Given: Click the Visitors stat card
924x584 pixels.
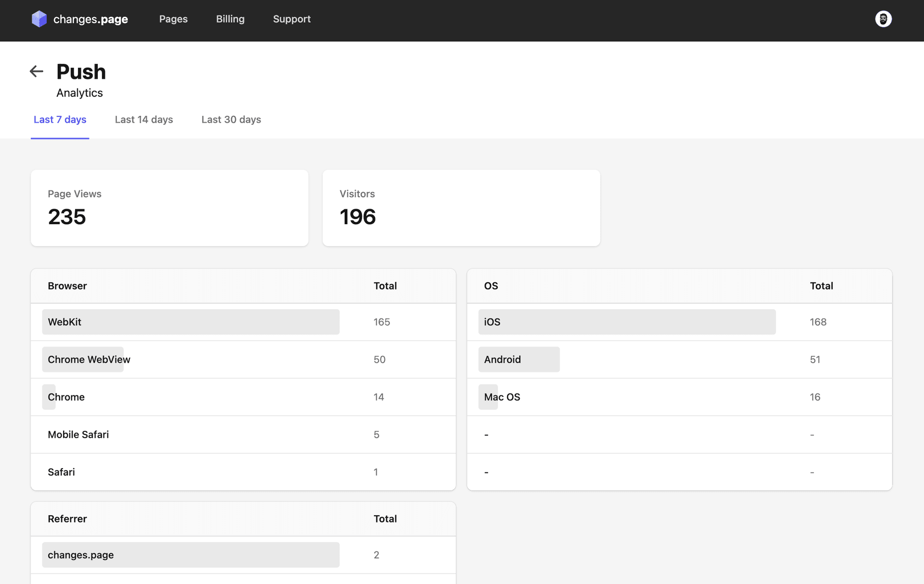Looking at the screenshot, I should [461, 208].
